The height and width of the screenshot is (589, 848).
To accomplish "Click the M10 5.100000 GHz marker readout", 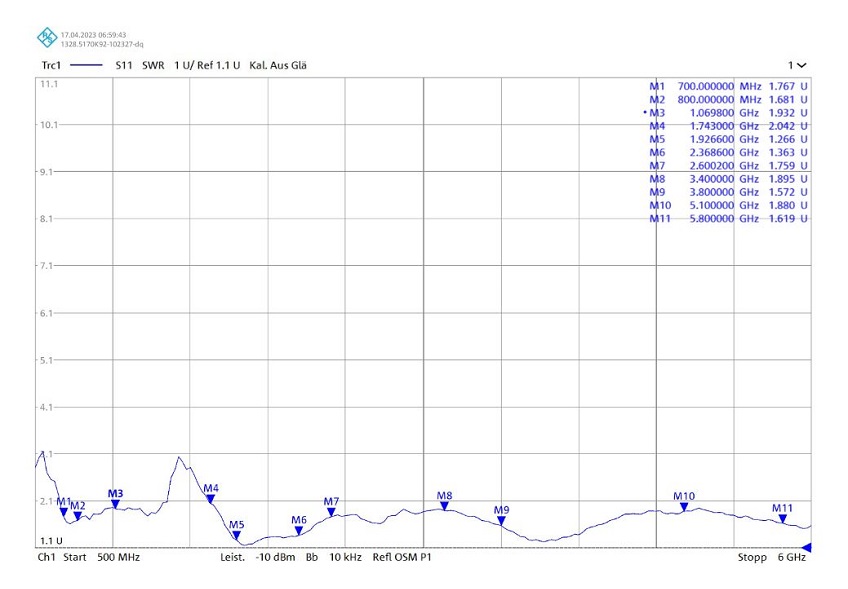I will pyautogui.click(x=728, y=206).
